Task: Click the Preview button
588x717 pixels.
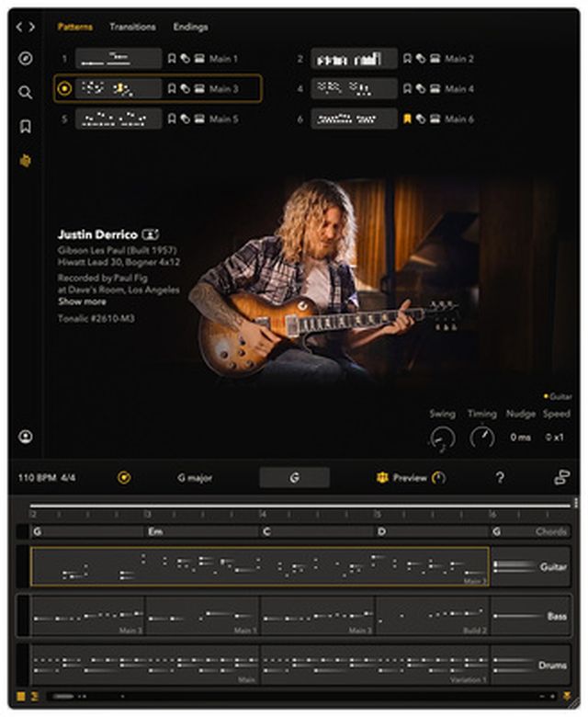Action: click(410, 478)
